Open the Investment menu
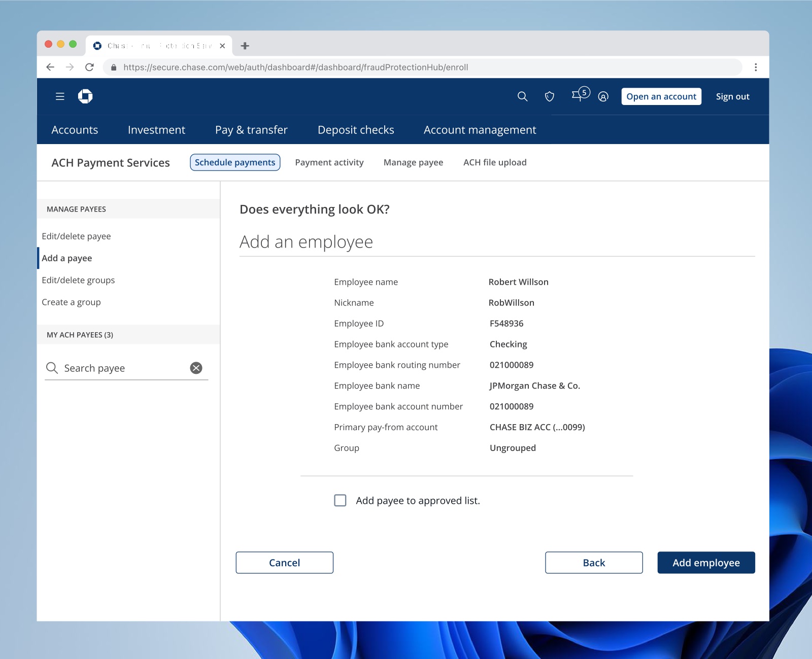The width and height of the screenshot is (812, 659). (x=156, y=130)
